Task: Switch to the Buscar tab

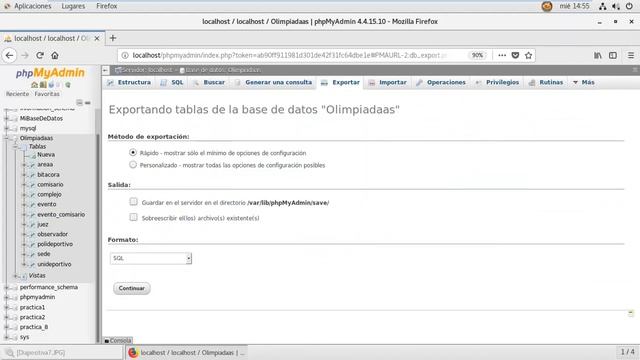Action: tap(209, 82)
